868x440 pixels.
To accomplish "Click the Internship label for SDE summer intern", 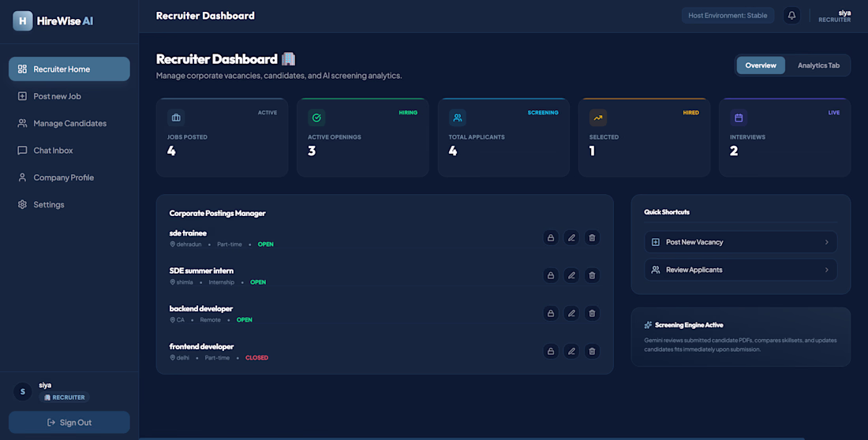I will [x=222, y=282].
